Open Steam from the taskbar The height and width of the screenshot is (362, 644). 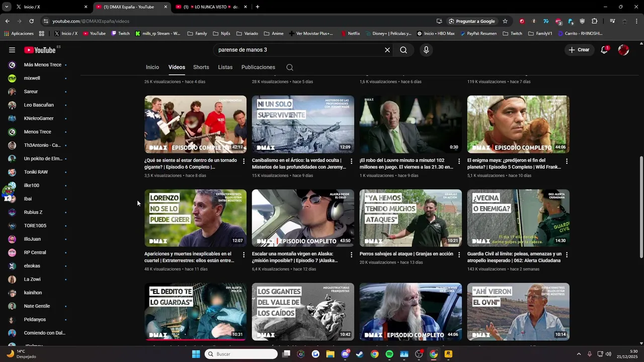(360, 354)
